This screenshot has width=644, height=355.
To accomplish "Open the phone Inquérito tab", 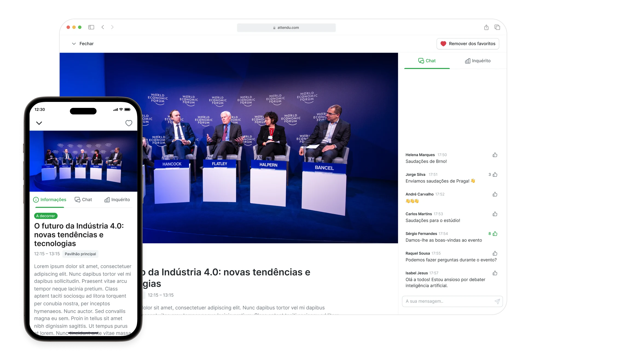I will click(117, 200).
